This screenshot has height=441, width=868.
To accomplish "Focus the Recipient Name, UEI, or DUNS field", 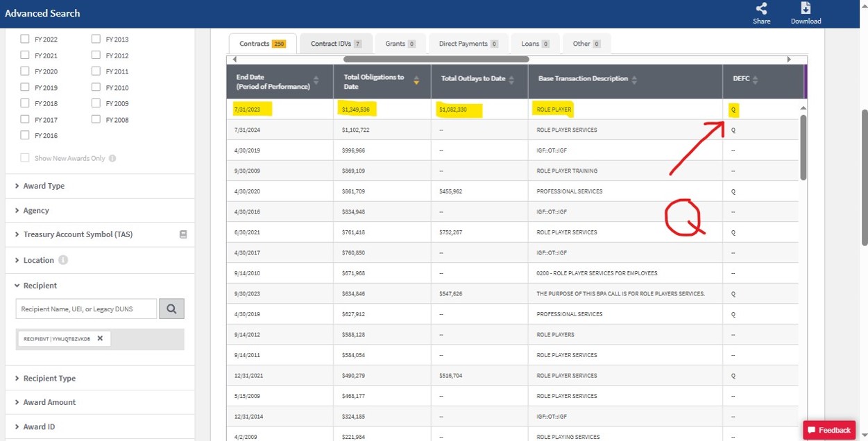I will click(x=86, y=309).
